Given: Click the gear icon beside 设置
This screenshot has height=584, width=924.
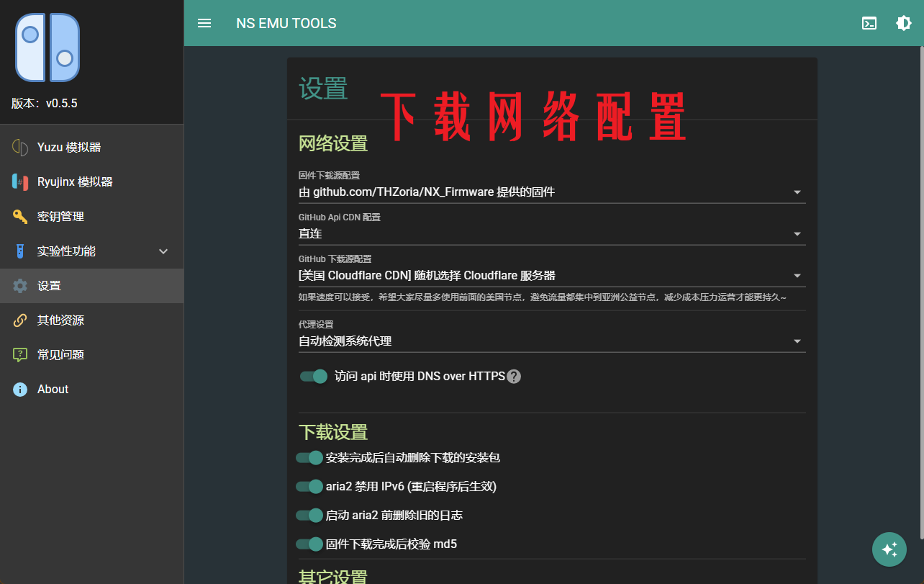Looking at the screenshot, I should 19,285.
